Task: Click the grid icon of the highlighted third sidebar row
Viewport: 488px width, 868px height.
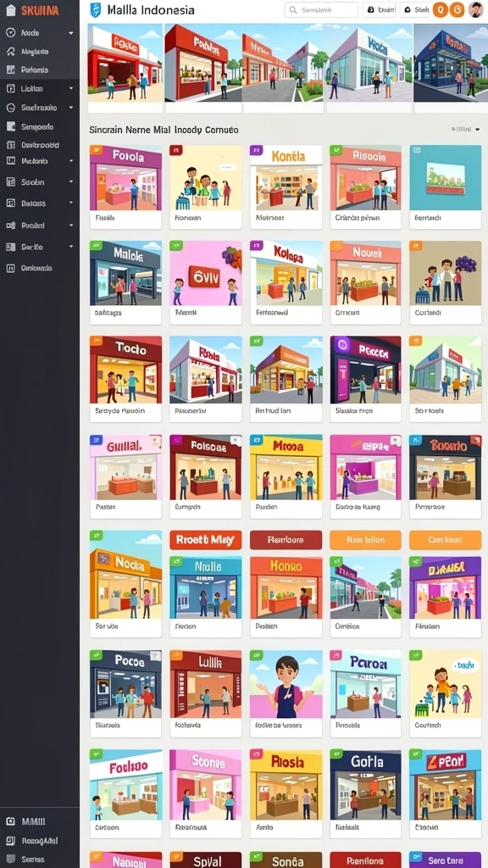Action: click(x=10, y=70)
